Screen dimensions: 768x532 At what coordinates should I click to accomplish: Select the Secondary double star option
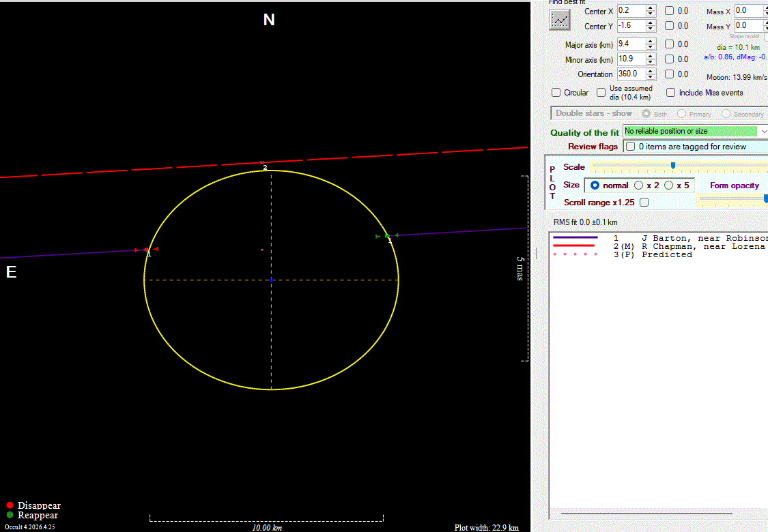pyautogui.click(x=726, y=113)
